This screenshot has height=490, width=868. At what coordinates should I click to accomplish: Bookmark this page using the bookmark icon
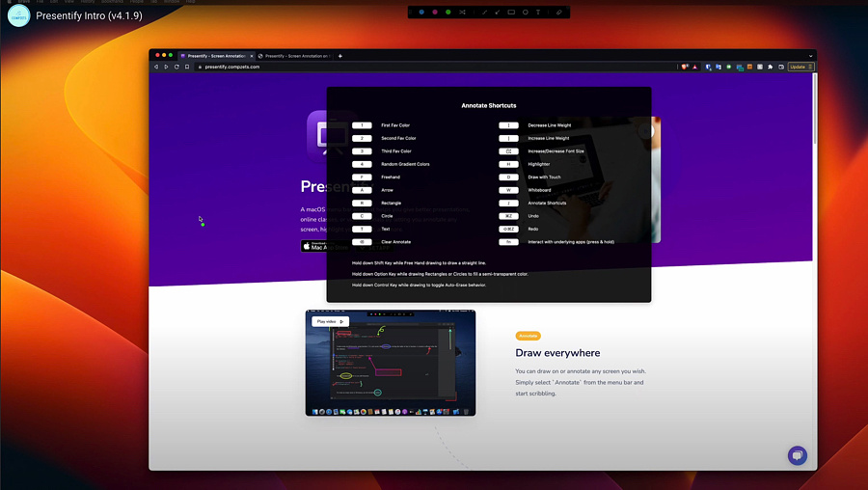tap(187, 67)
